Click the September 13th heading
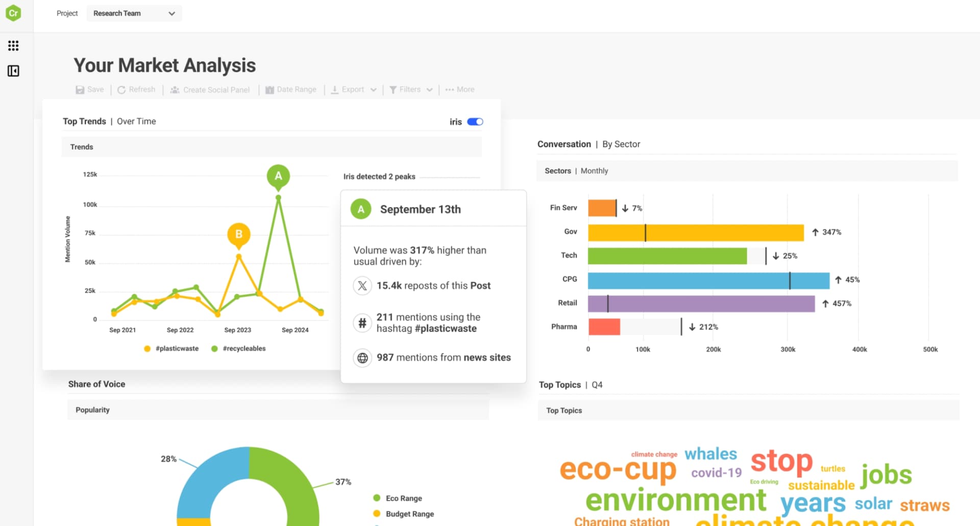 [x=421, y=209]
